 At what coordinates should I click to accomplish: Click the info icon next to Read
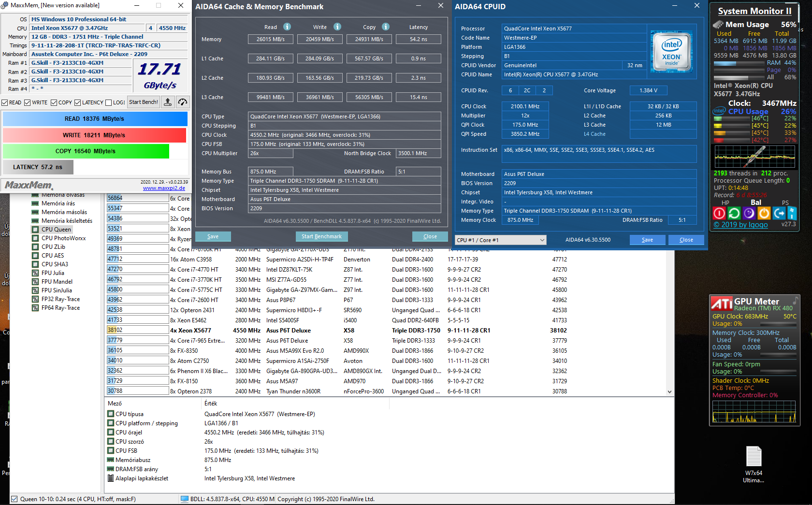pos(287,27)
